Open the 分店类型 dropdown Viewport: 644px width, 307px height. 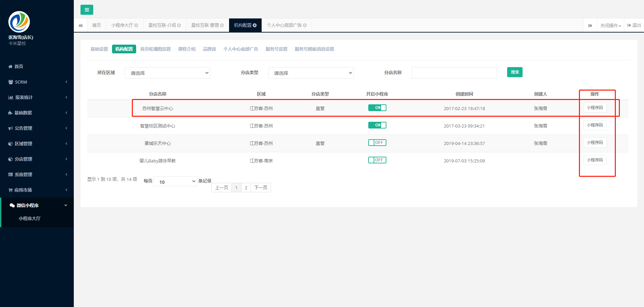[x=311, y=73]
